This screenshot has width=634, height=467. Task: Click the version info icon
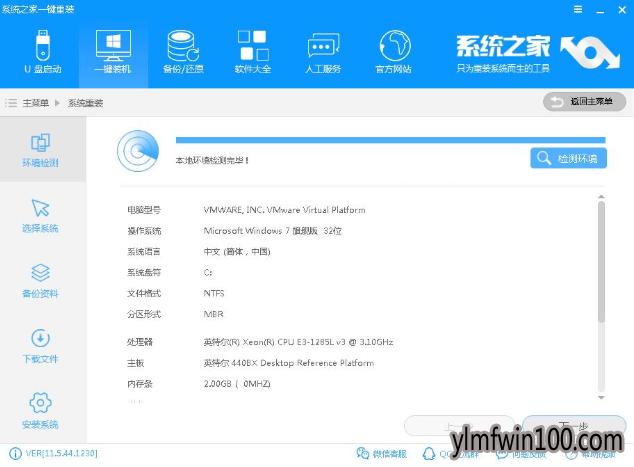point(15,454)
